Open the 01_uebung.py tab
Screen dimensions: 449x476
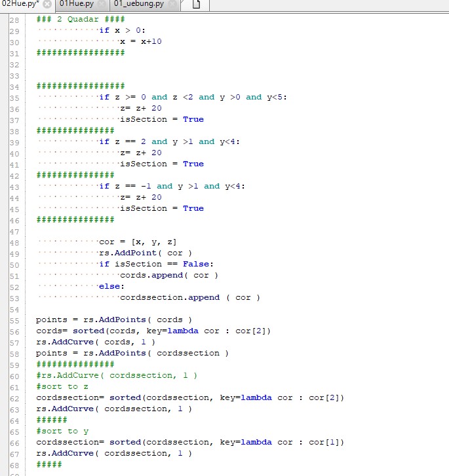click(x=138, y=4)
